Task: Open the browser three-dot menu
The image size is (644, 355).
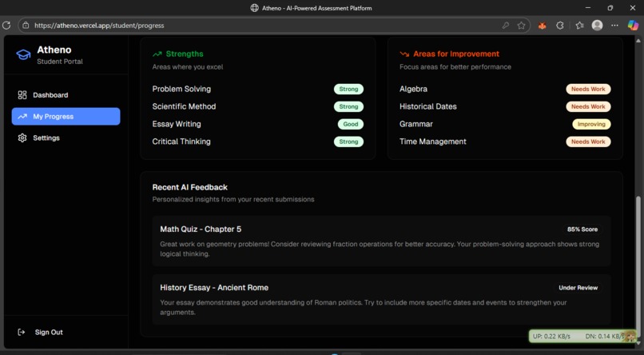Action: pyautogui.click(x=614, y=25)
